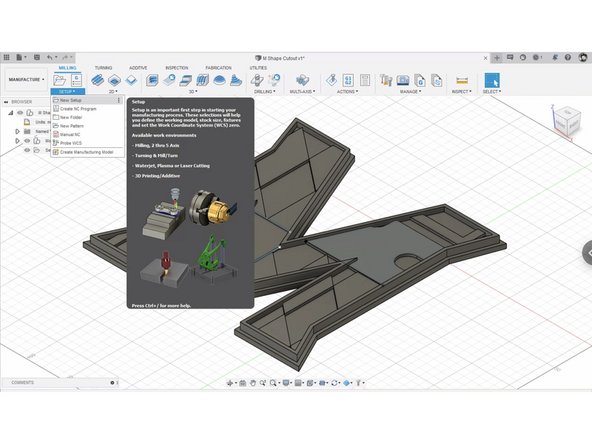Click the Drill operation icon

click(x=257, y=80)
